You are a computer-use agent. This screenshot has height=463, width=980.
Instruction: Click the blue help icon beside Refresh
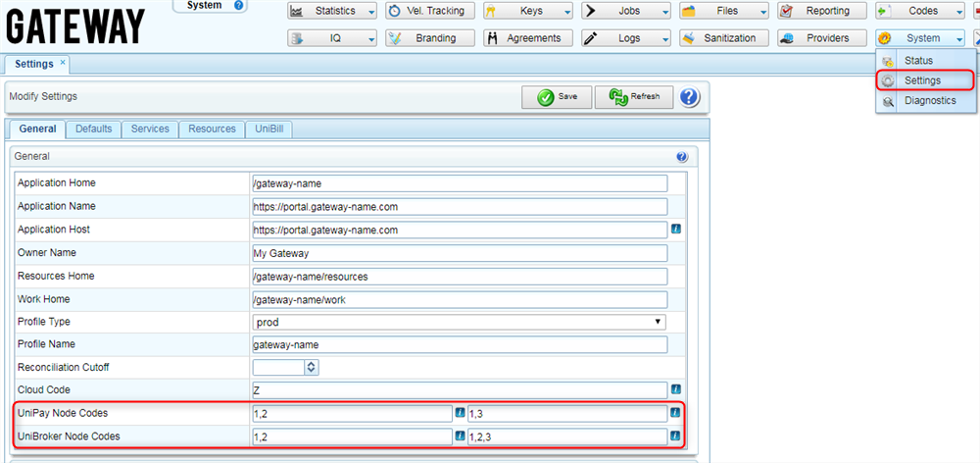(689, 97)
